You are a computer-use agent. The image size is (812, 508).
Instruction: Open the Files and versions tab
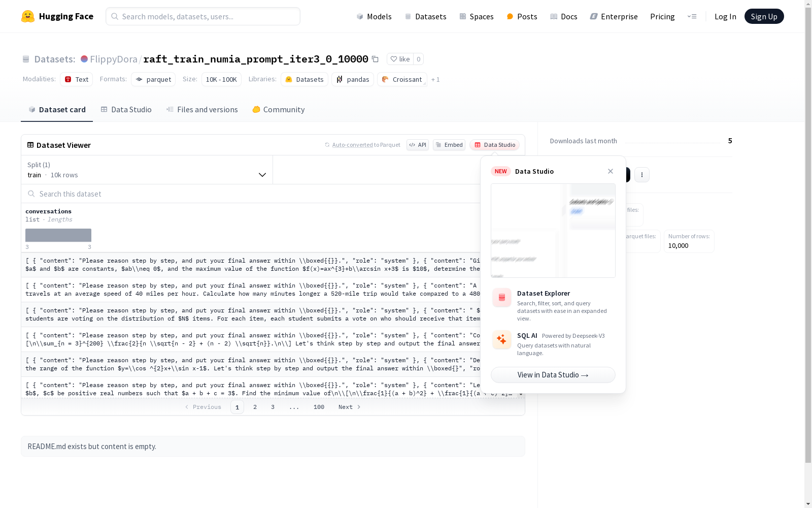coord(202,110)
